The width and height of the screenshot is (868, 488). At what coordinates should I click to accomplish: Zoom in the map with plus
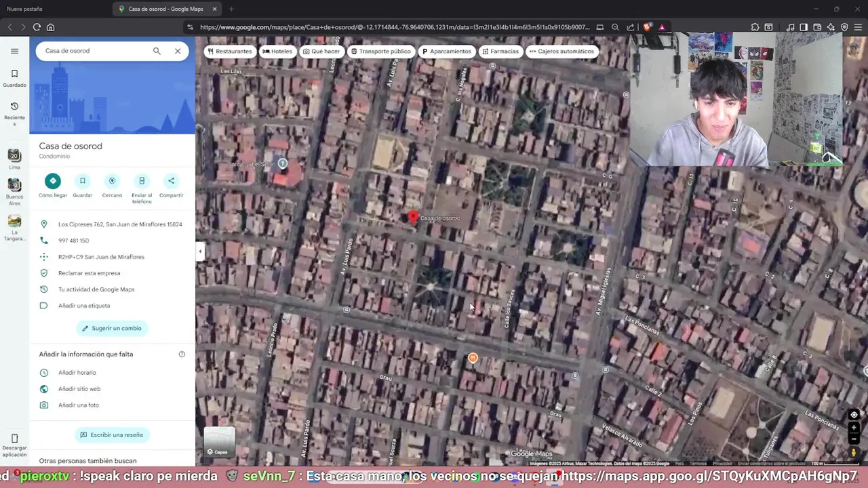(x=854, y=428)
